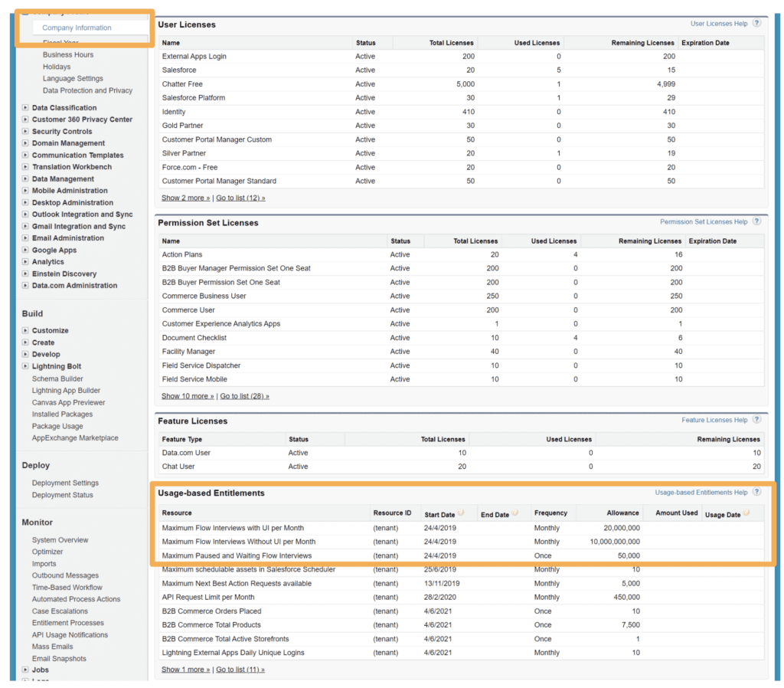Image resolution: width=784 pixels, height=688 pixels.
Task: Expand the Customize arrow under Build
Action: [25, 330]
